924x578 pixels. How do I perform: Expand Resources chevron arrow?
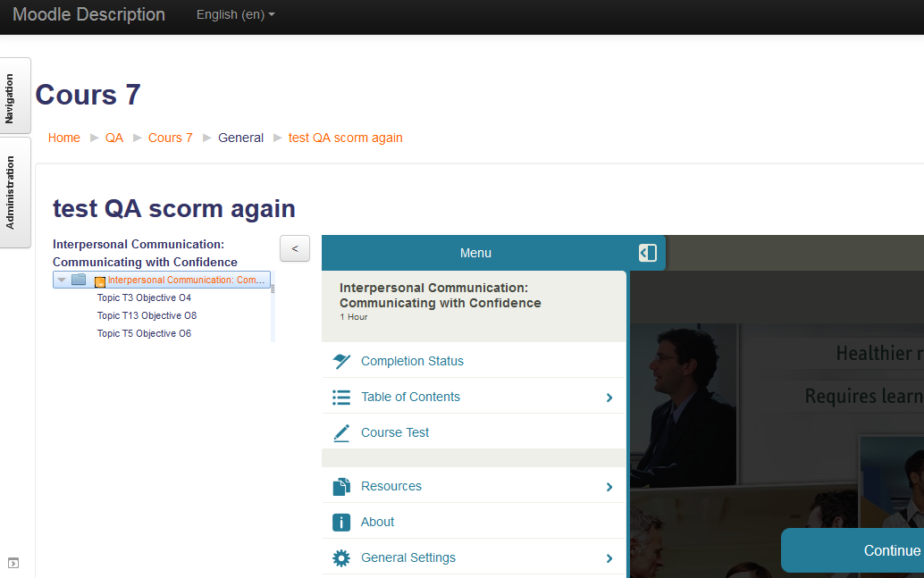click(609, 487)
